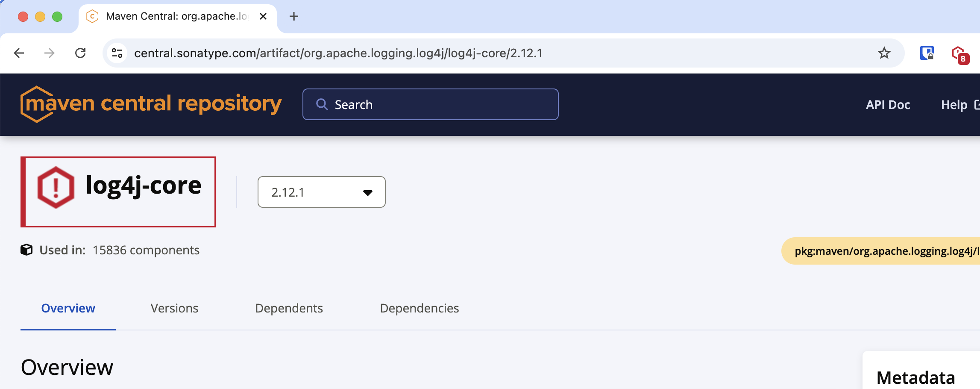The width and height of the screenshot is (980, 389).
Task: Switch to the Dependents tab
Action: (x=289, y=308)
